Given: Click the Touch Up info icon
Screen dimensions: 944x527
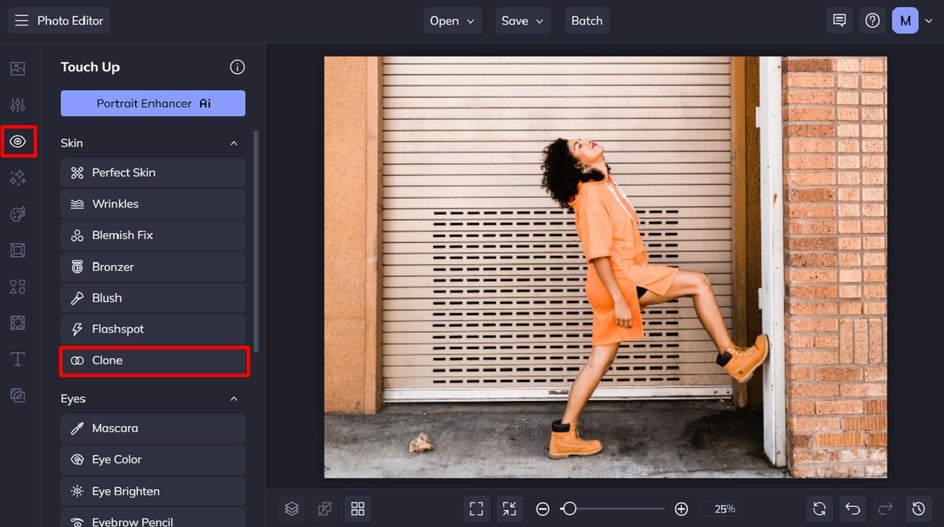Looking at the screenshot, I should [237, 67].
